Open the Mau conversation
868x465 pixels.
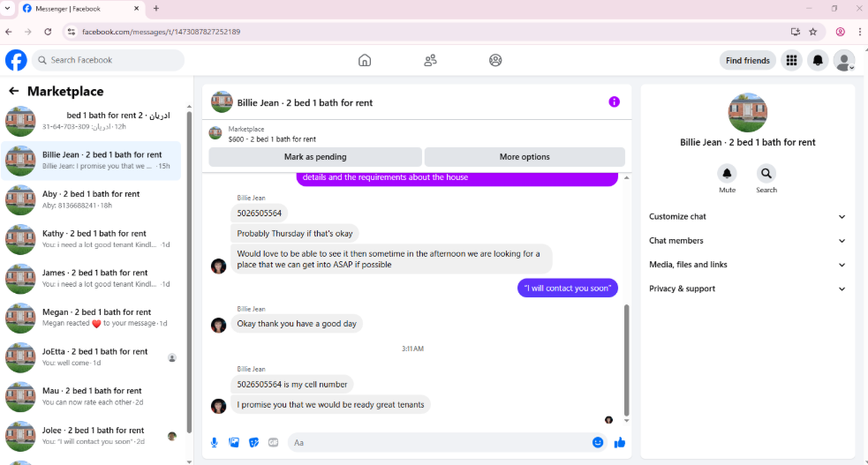pyautogui.click(x=91, y=396)
